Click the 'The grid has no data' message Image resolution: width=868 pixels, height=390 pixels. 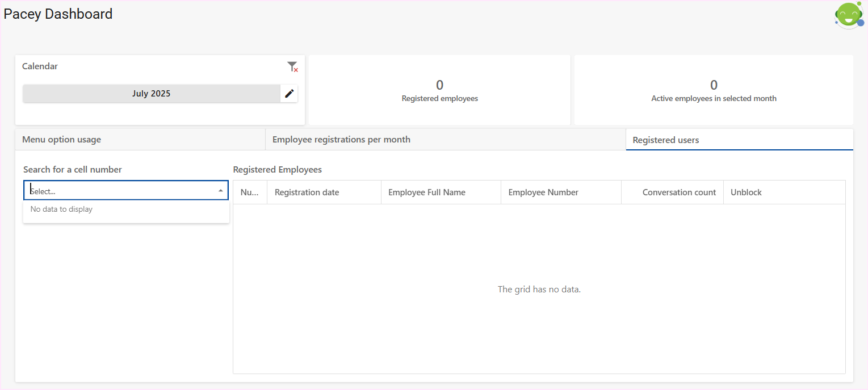coord(539,290)
